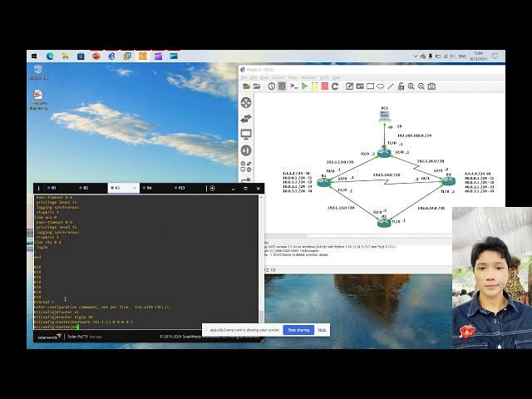Click the Solar-PuTTY terminal scrollbar
This screenshot has height=399, width=532.
261,316
